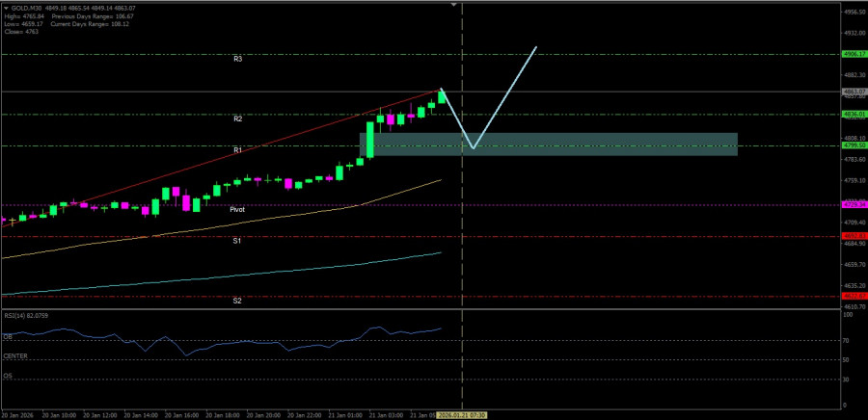The image size is (868, 420).
Task: Click the green 4906.17 price tag
Action: point(853,55)
